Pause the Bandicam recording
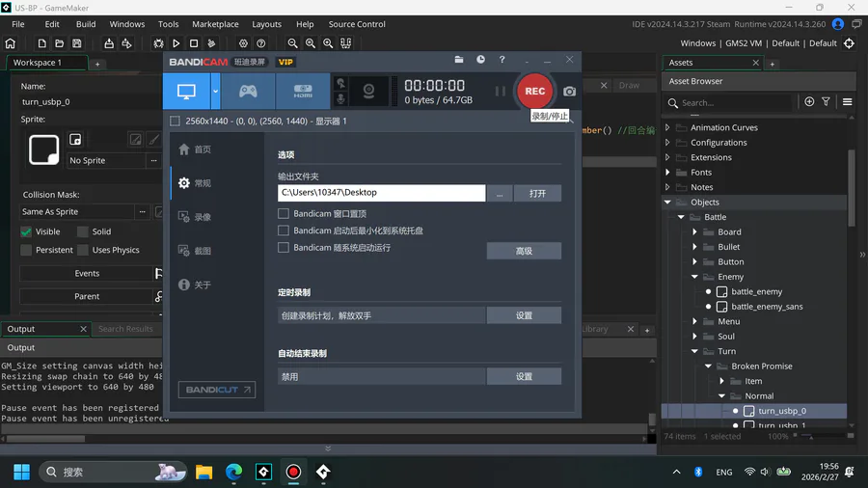868x488 pixels. click(501, 92)
